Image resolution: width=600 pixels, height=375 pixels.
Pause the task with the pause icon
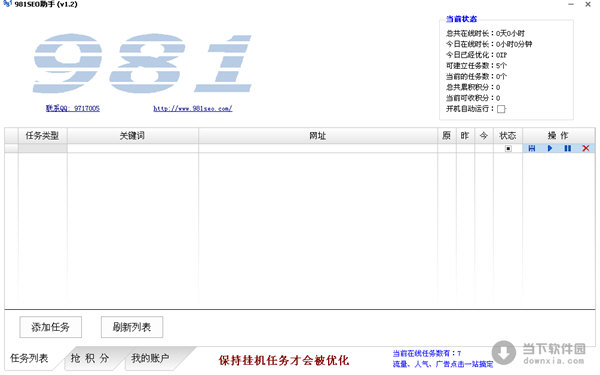[567, 148]
